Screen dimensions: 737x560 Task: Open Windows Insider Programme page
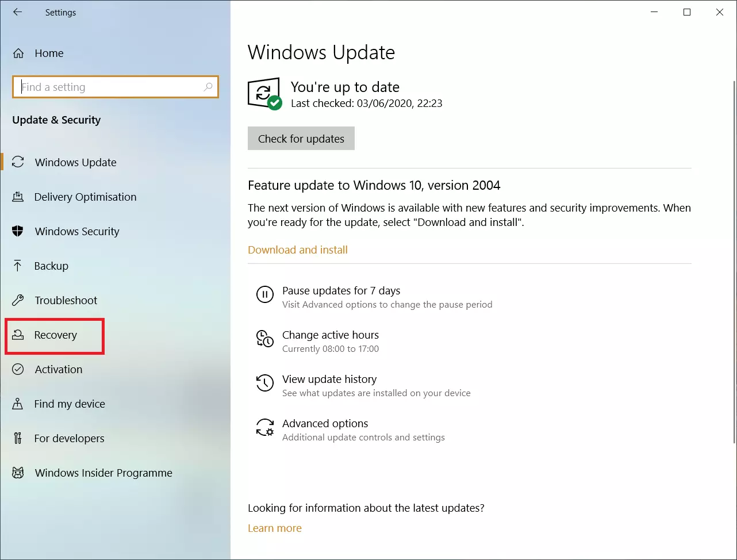tap(116, 473)
